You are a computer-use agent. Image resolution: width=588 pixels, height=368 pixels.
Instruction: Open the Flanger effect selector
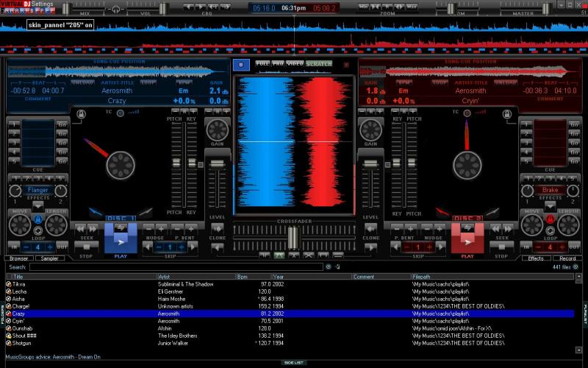[38, 190]
